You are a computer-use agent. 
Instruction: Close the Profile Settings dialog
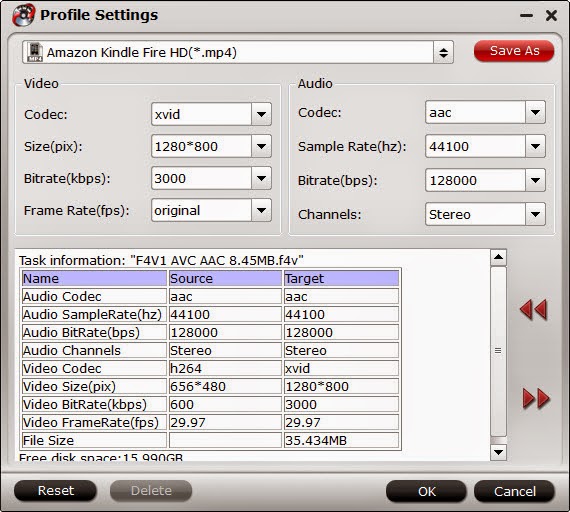click(551, 15)
